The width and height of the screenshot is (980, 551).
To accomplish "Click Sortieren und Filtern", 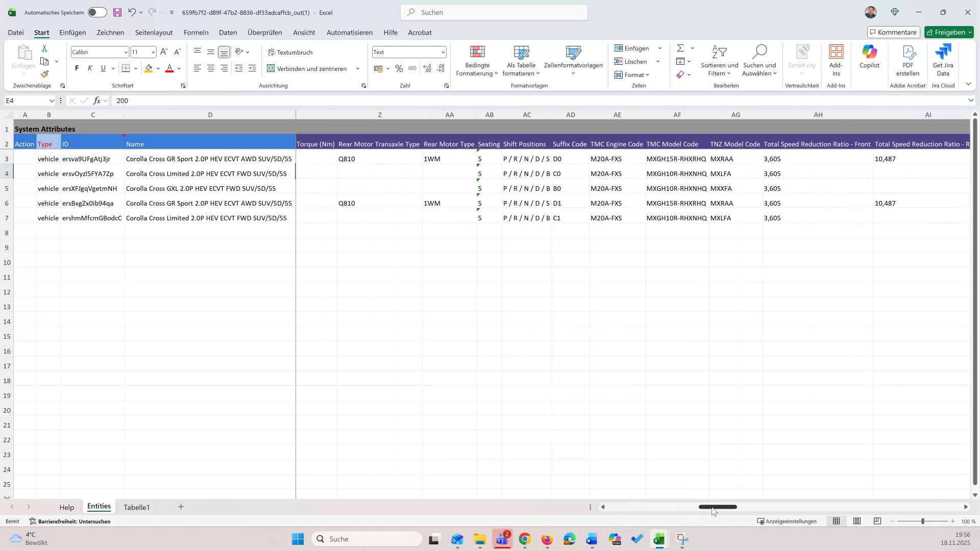I will click(x=719, y=60).
